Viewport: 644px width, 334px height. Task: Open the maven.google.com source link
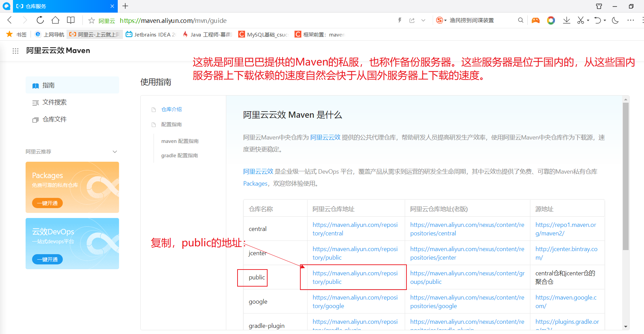(566, 302)
